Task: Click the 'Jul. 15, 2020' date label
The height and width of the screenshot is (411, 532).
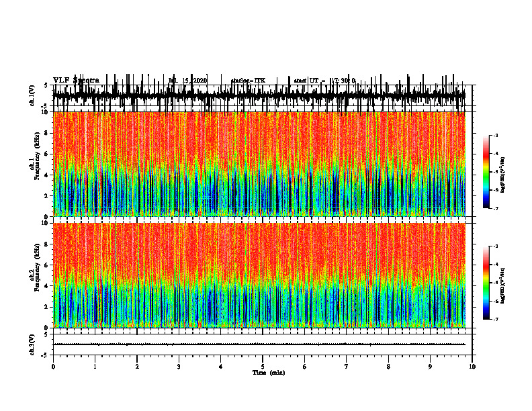Action: pyautogui.click(x=187, y=81)
